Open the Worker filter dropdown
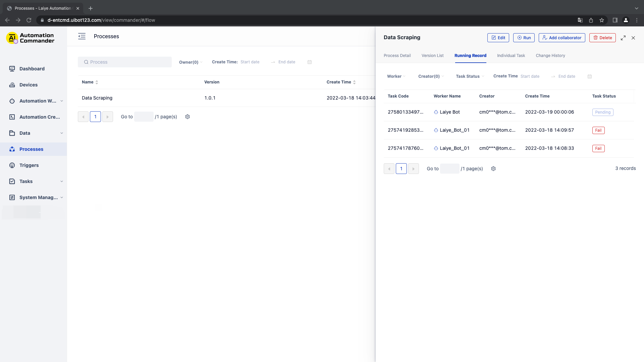This screenshot has width=644, height=362. (x=396, y=76)
